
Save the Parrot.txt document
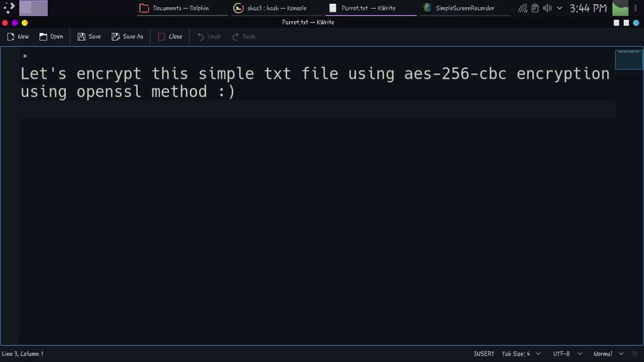pos(89,37)
